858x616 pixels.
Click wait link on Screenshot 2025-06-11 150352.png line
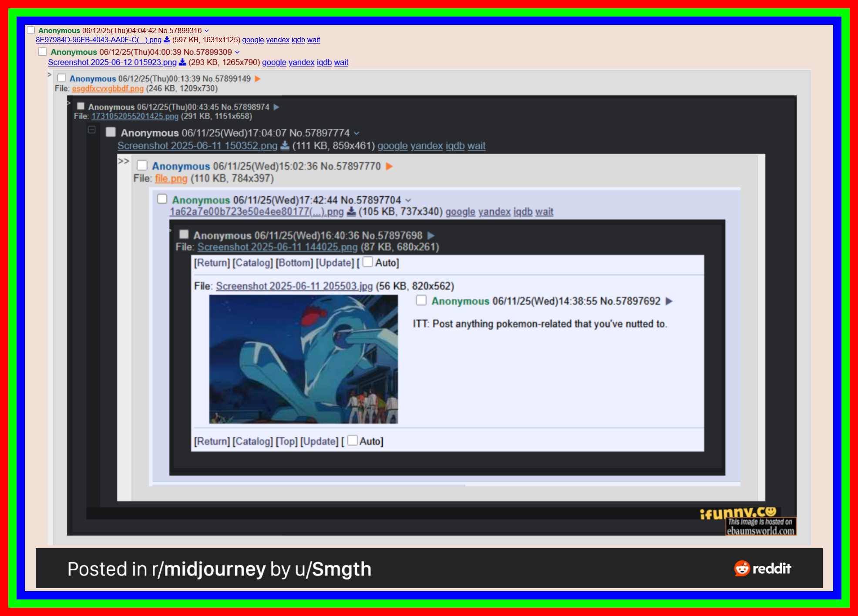click(477, 146)
